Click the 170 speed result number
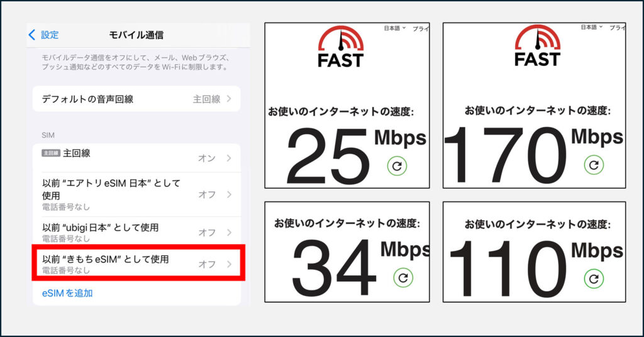 pos(506,155)
